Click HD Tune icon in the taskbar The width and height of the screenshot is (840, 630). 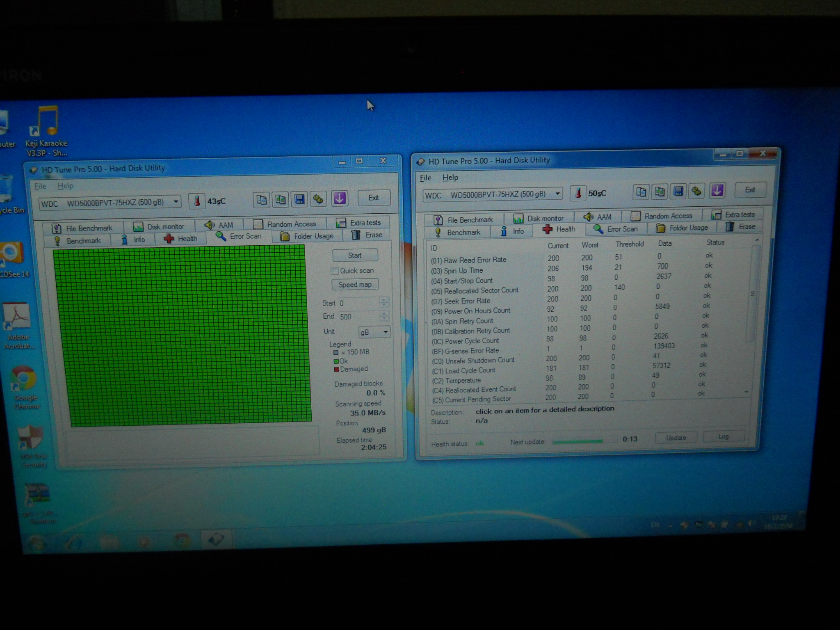coord(216,539)
